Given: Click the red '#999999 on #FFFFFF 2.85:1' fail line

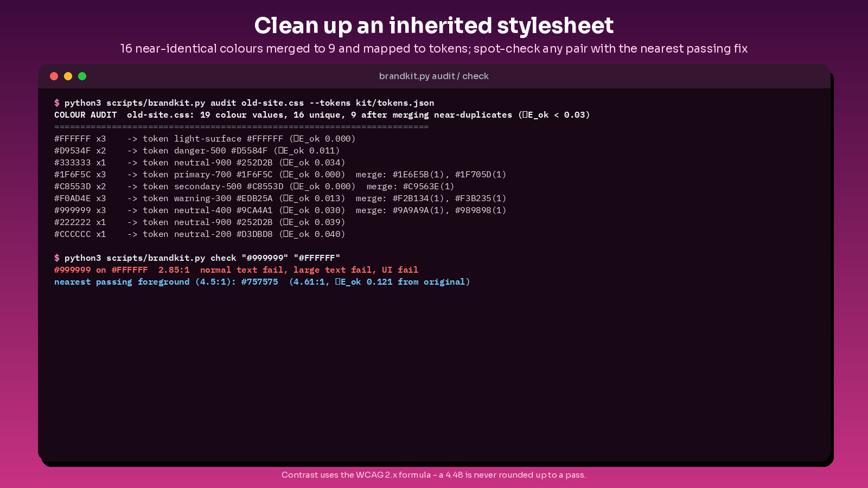Looking at the screenshot, I should click(x=237, y=269).
